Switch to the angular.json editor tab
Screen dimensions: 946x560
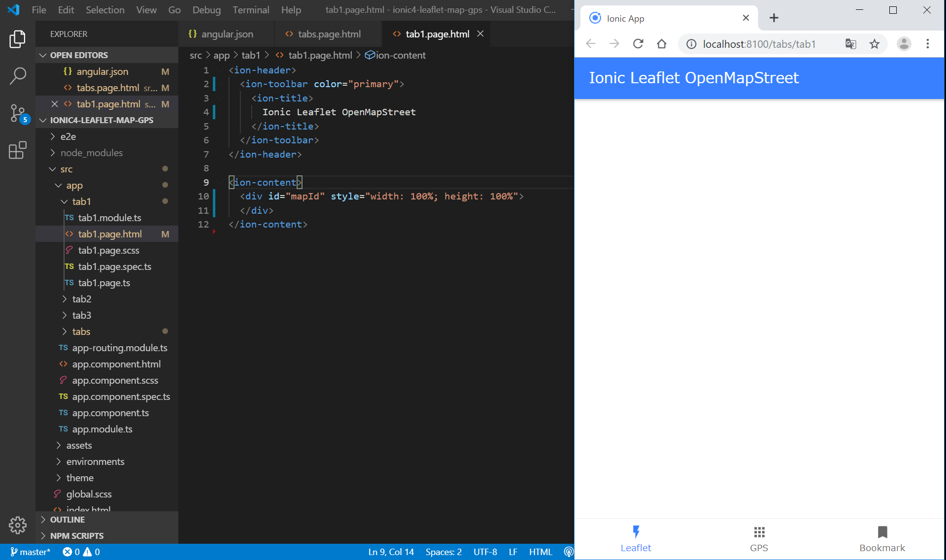point(227,34)
